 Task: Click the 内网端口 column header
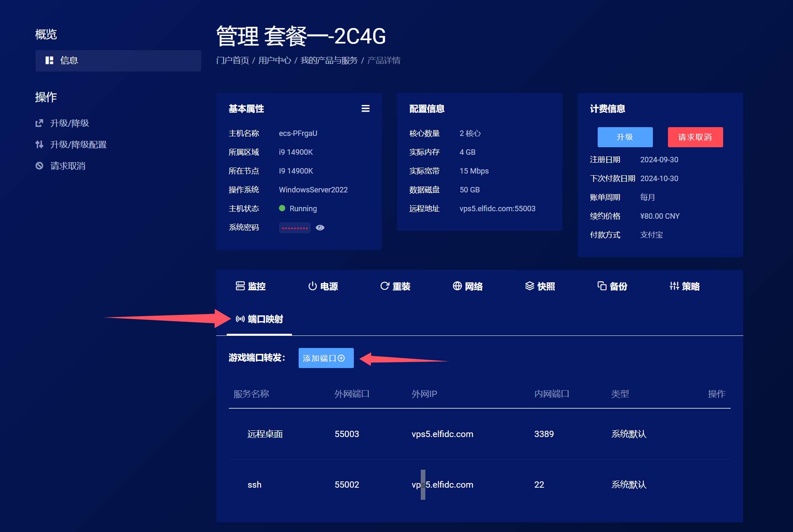(552, 394)
